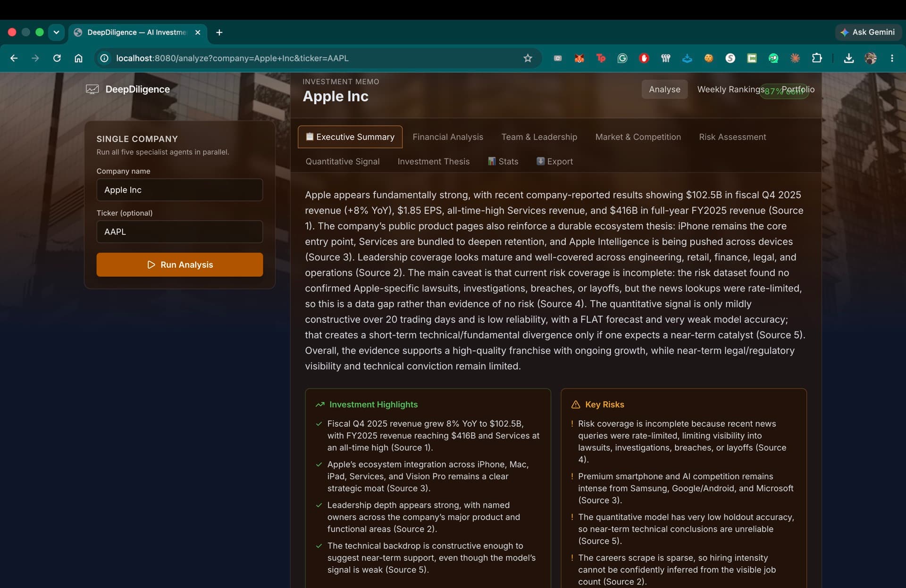
Task: Open the Market & Competition tab
Action: pyautogui.click(x=638, y=137)
